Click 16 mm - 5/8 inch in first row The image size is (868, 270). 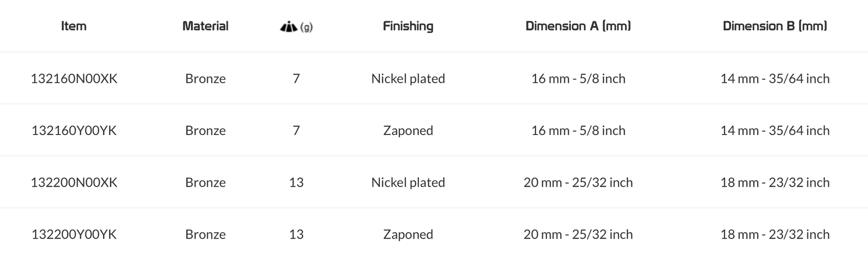point(578,79)
